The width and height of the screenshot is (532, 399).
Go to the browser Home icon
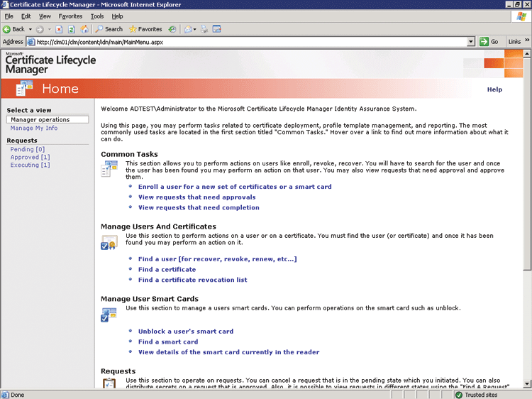(84, 29)
